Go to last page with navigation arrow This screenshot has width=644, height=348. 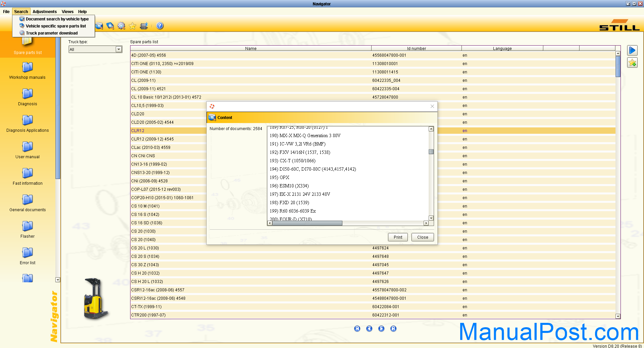tap(393, 329)
